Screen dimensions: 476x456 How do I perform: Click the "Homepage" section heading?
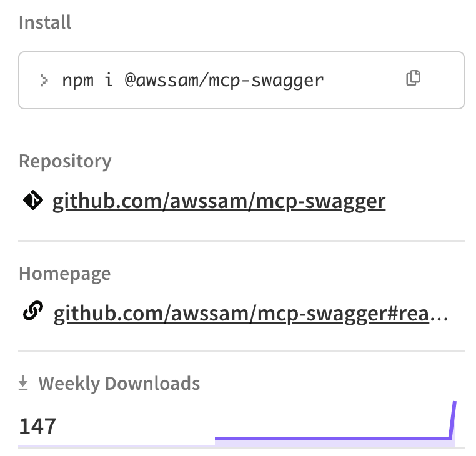(64, 274)
